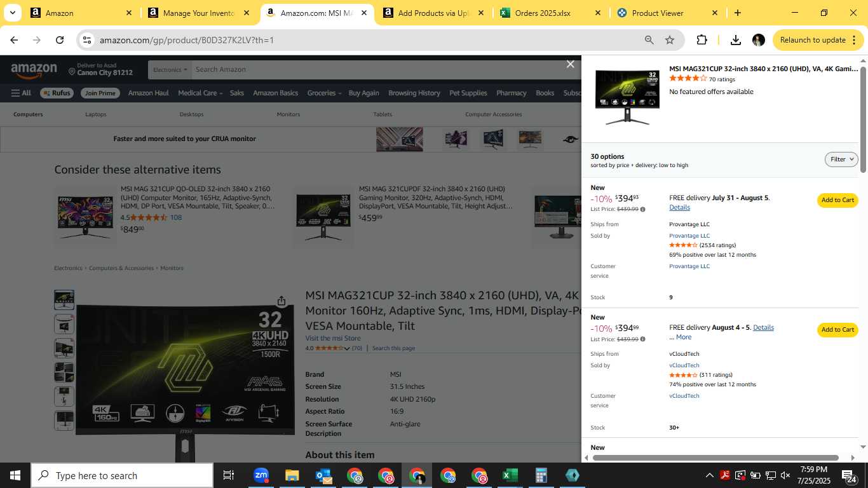Add Provantage LLC offer to cart
This screenshot has height=488, width=868.
837,200
